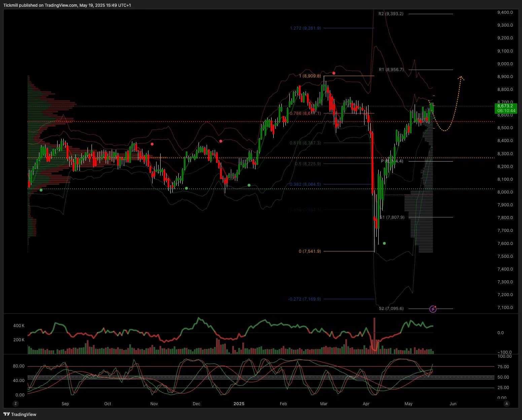Click the tall red volume spike bar in April

pyautogui.click(x=374, y=335)
